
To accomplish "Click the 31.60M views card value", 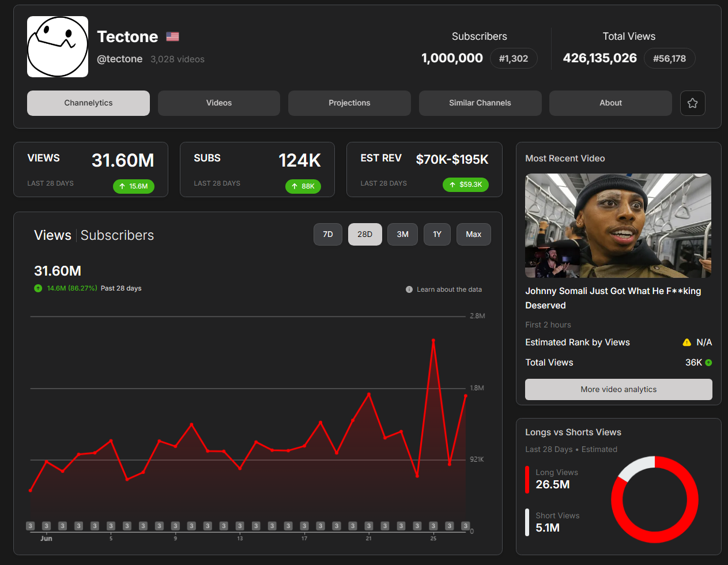I will click(x=123, y=160).
